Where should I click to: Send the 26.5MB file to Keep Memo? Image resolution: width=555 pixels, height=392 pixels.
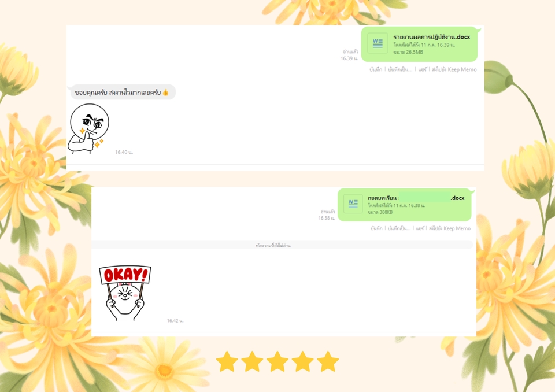(454, 69)
